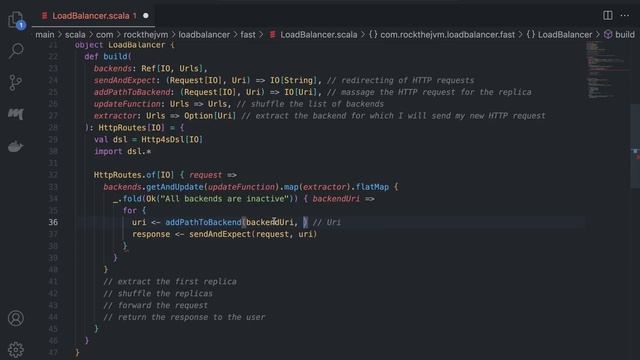
Task: Click '// shuffle the list of backends' comment
Action: click(x=310, y=104)
